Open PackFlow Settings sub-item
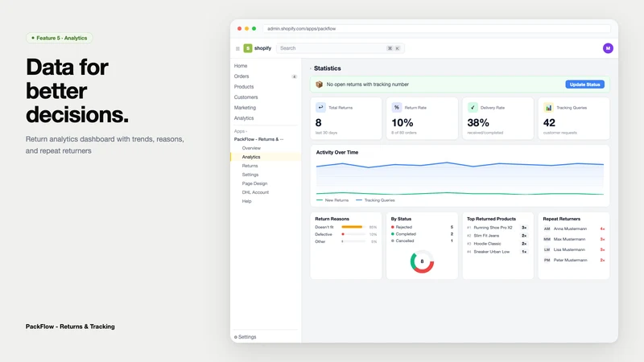The height and width of the screenshot is (362, 644). (x=250, y=175)
